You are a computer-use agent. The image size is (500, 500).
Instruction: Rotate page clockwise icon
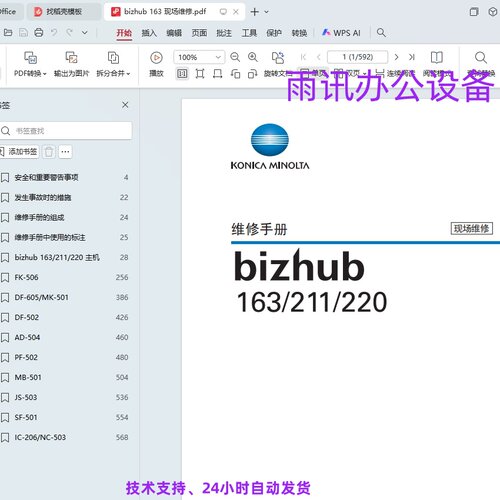[252, 73]
